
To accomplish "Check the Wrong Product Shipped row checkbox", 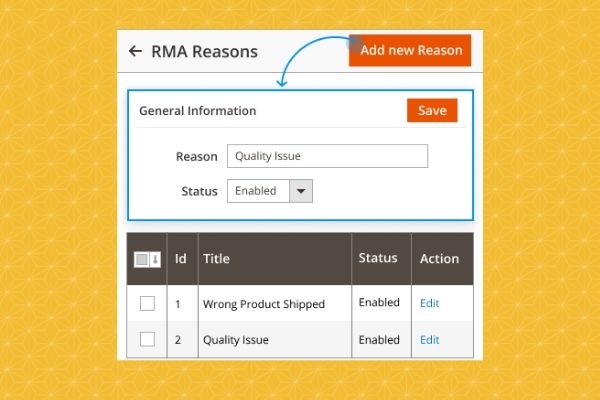I will pos(147,303).
